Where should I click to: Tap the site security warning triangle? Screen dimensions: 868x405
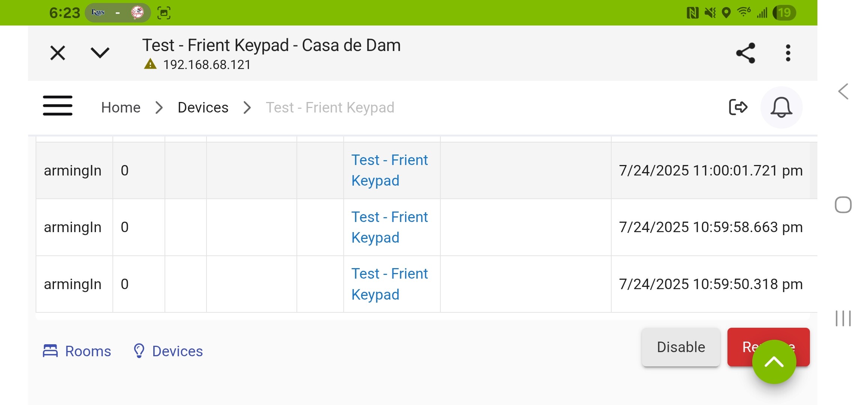coord(150,64)
